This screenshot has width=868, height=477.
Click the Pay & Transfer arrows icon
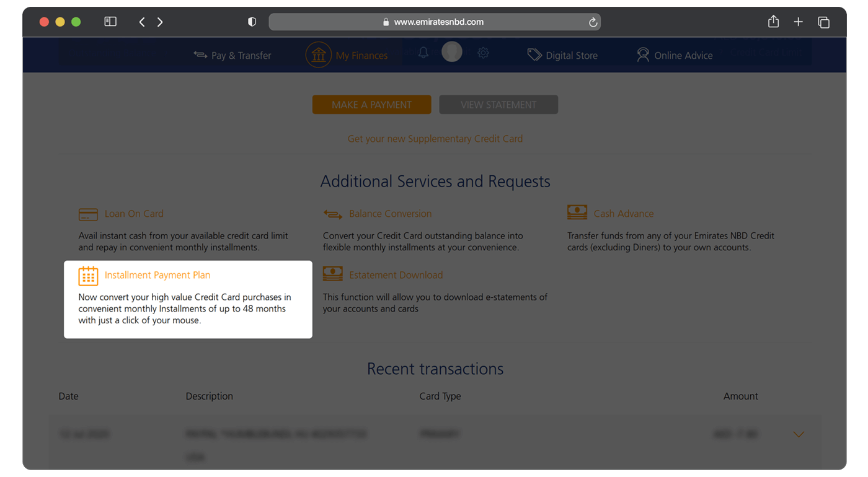200,55
